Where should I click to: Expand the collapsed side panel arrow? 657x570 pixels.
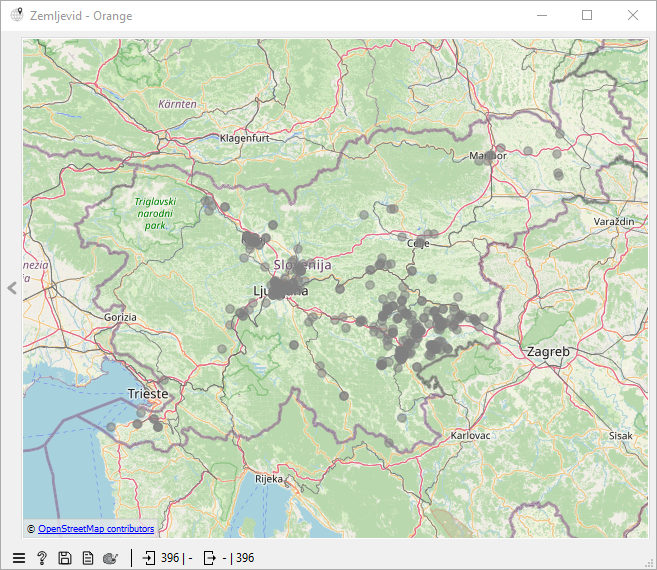(x=12, y=288)
